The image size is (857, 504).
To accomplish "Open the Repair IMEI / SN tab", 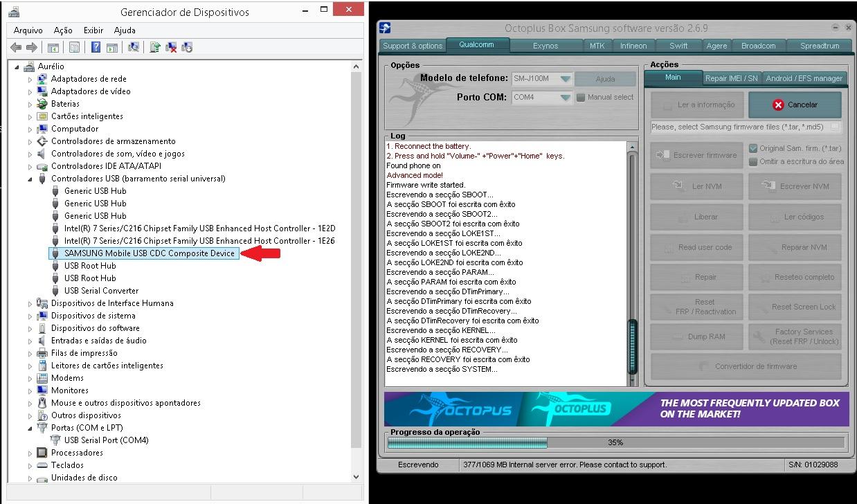I will tap(732, 78).
